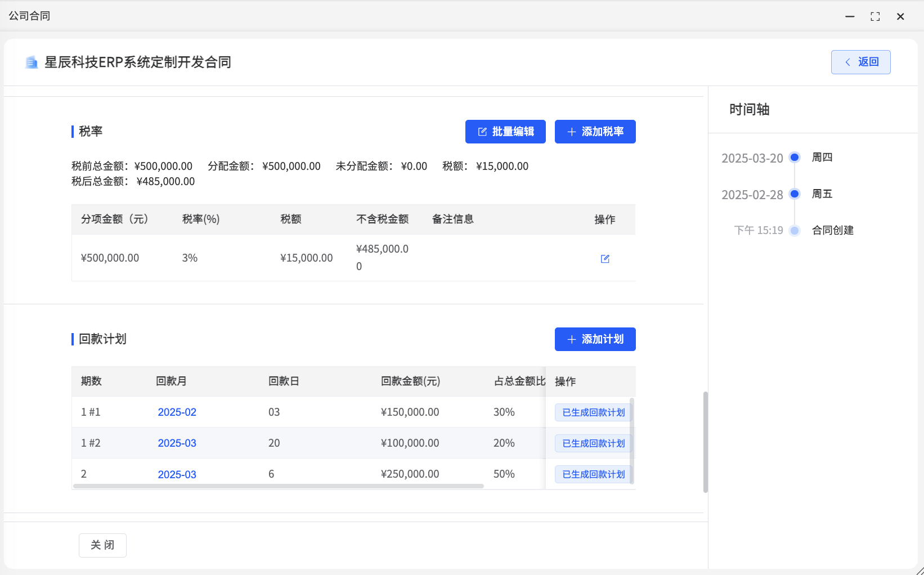Click the 批量编辑 button
This screenshot has height=575, width=924.
(505, 132)
